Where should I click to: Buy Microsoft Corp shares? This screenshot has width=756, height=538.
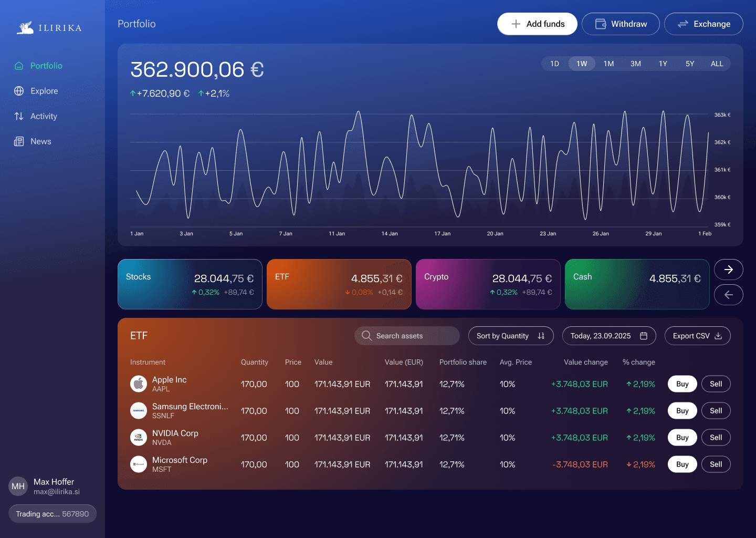[682, 464]
